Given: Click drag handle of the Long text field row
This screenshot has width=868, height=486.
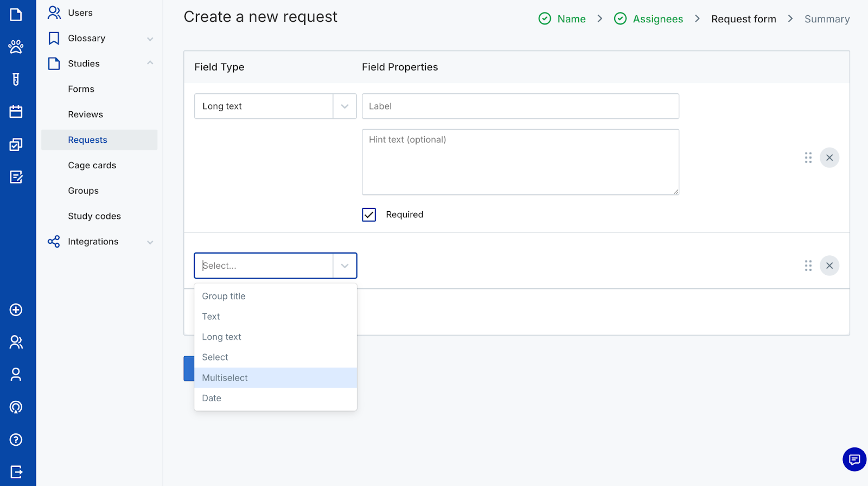Looking at the screenshot, I should pyautogui.click(x=808, y=157).
